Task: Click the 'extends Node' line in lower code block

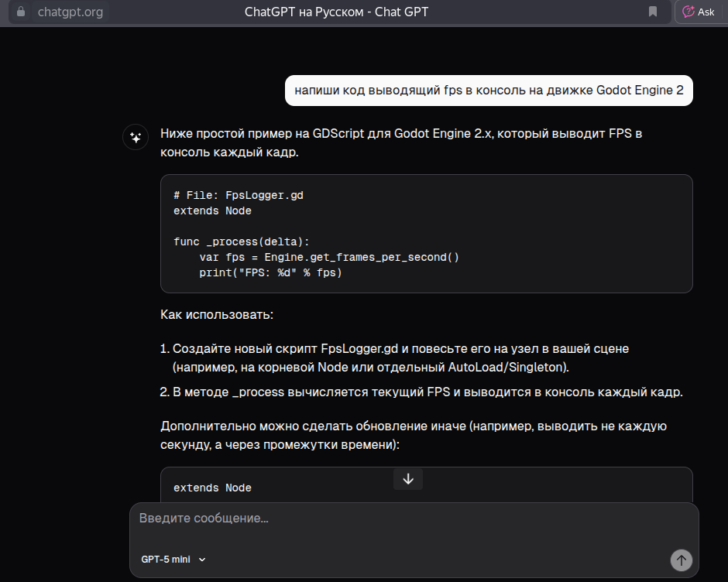Action: tap(212, 488)
